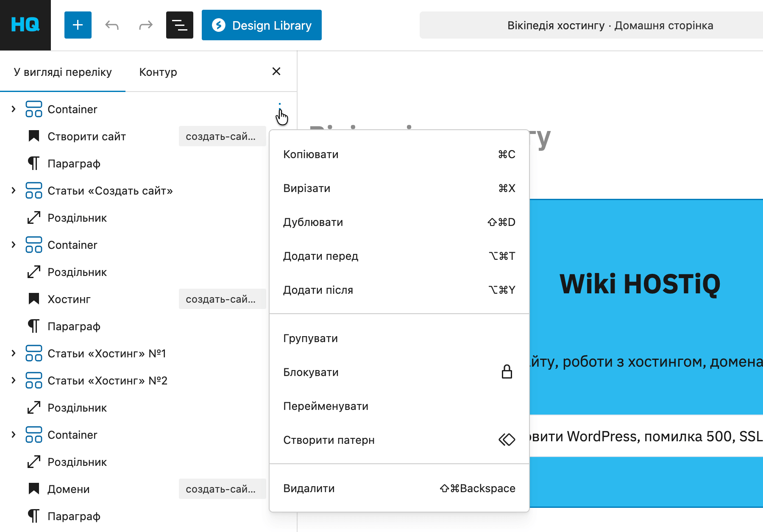This screenshot has height=532, width=763.
Task: Click the paragraph icon under Хостинг
Action: tap(34, 326)
